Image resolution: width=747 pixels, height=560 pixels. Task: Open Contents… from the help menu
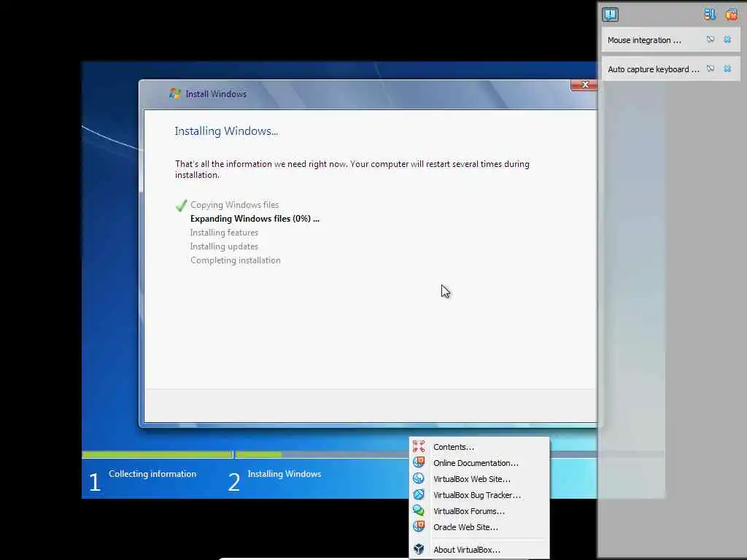coord(479,447)
